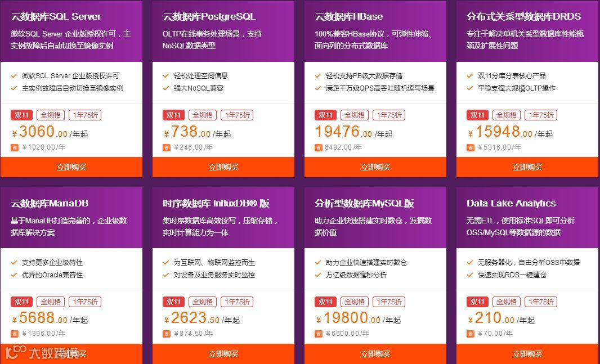Screen dimensions: 600x364
Task: Click feature text 无服务器化，自由分析OSS中数据
Action: [x=529, y=262]
